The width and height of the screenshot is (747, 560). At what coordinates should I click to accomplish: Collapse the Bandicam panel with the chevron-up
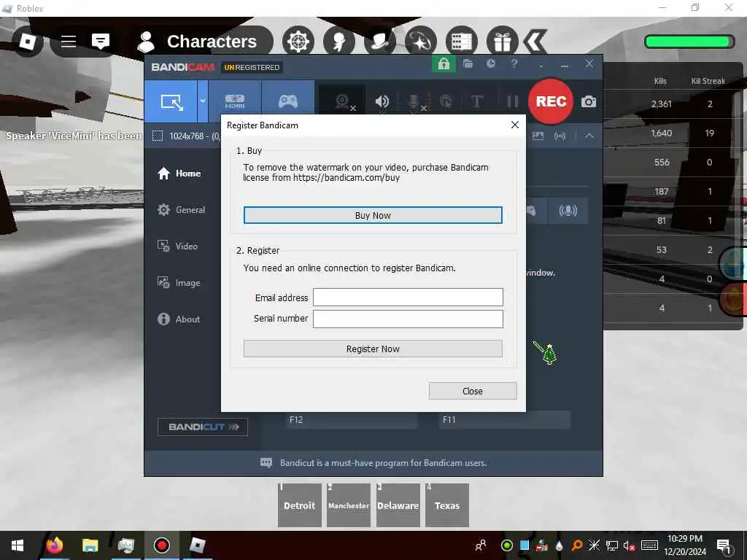589,136
